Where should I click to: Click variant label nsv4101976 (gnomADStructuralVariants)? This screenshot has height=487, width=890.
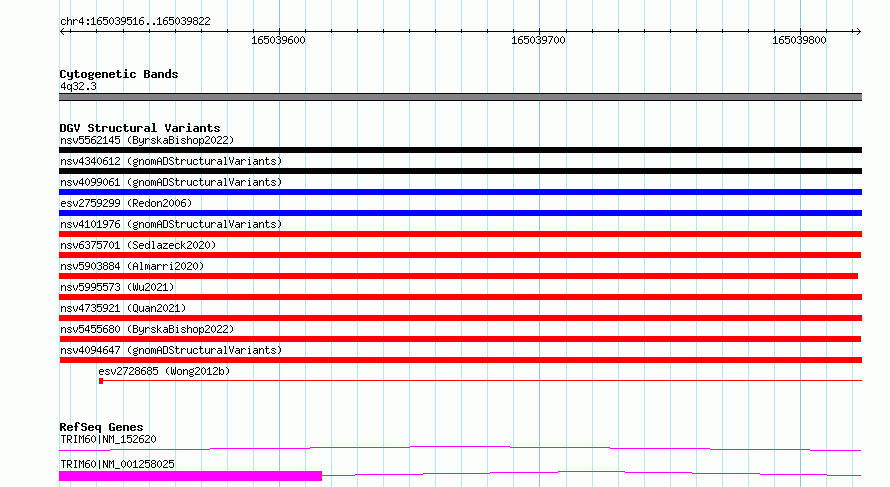[171, 224]
